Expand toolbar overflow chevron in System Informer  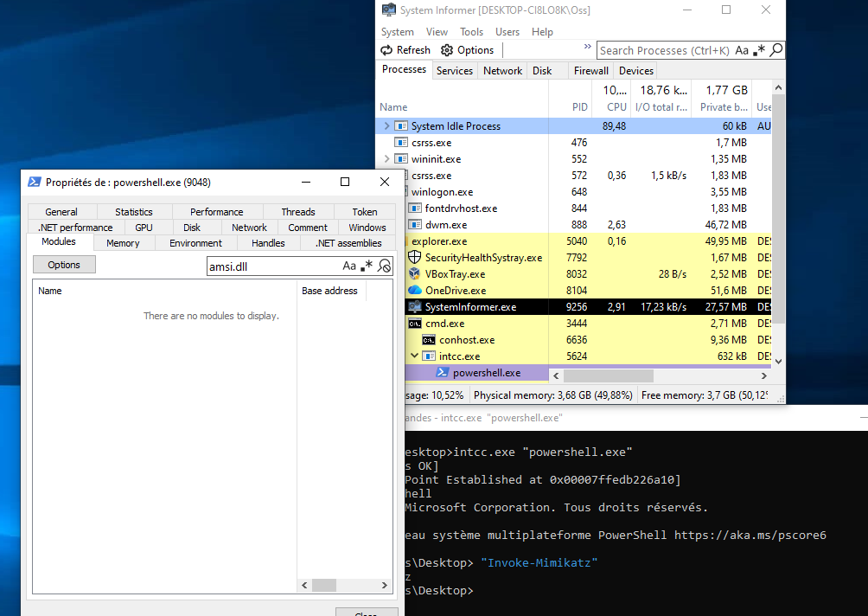587,47
